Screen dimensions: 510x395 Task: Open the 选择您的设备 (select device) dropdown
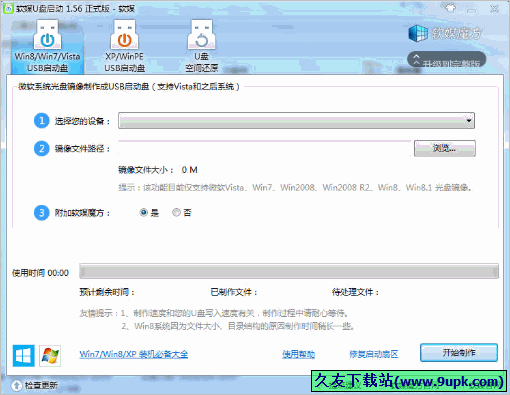click(x=296, y=121)
